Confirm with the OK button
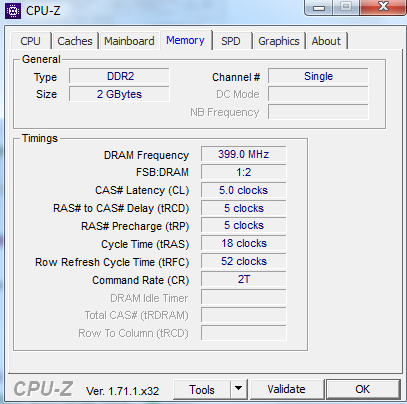Image resolution: width=407 pixels, height=404 pixels. pos(363,389)
